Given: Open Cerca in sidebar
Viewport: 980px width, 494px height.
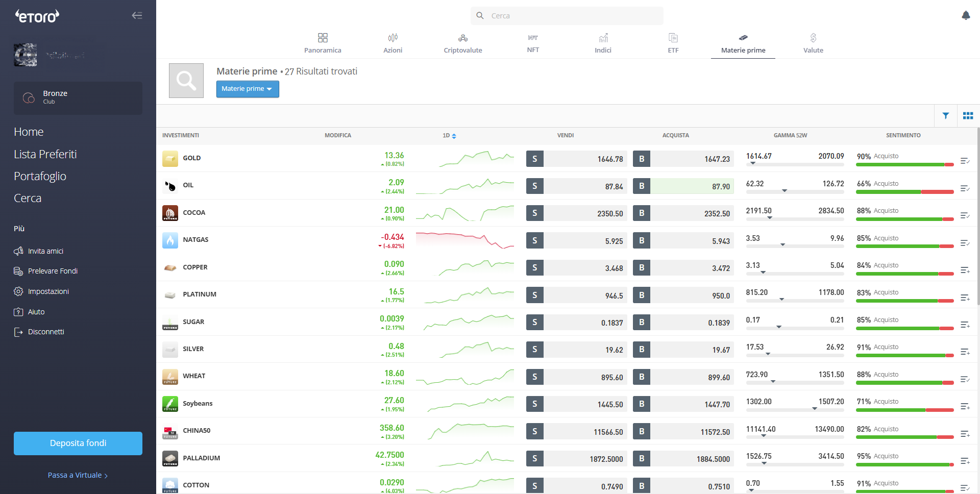Looking at the screenshot, I should 28,198.
